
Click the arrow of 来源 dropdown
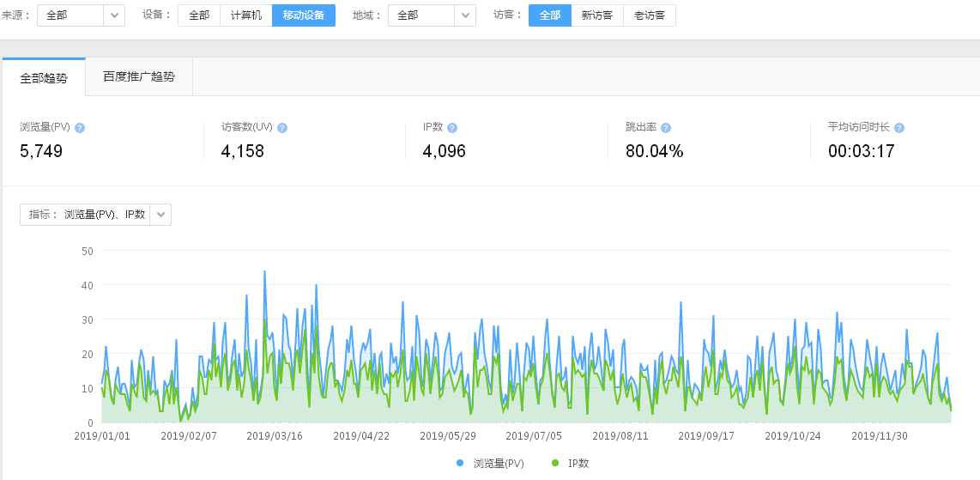point(114,15)
